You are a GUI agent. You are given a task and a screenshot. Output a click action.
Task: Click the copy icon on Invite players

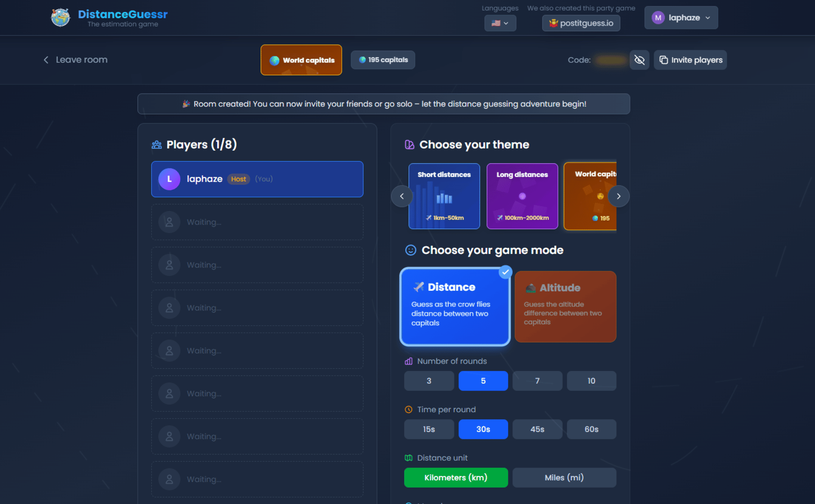coord(663,60)
